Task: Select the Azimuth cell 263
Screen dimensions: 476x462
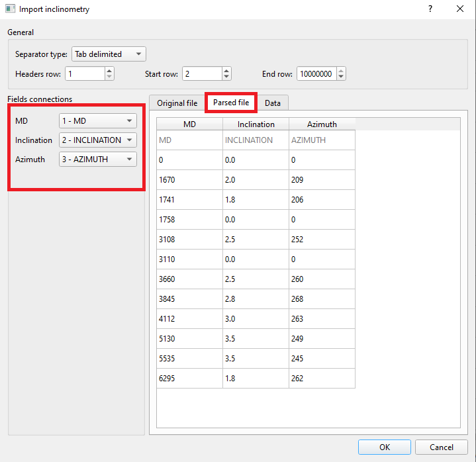Action: [322, 319]
